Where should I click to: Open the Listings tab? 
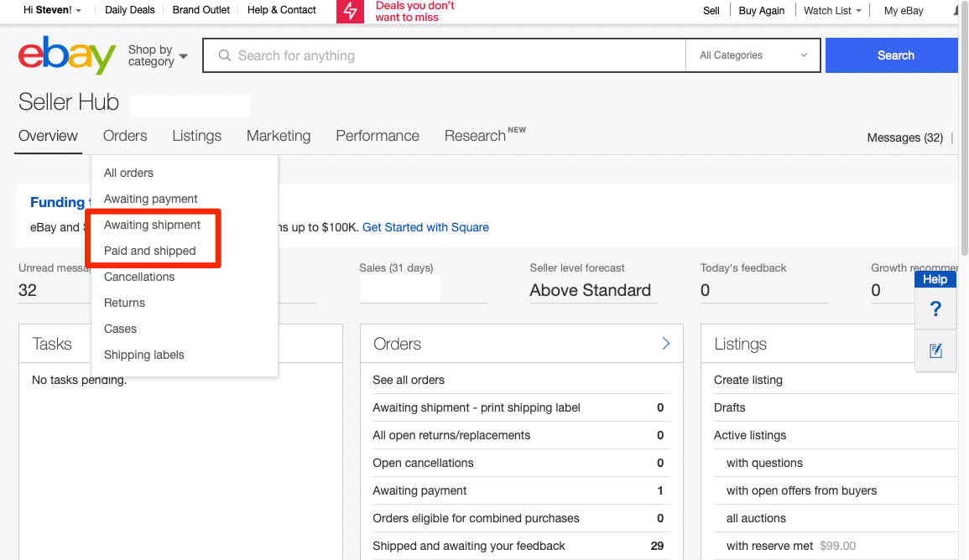pos(196,136)
